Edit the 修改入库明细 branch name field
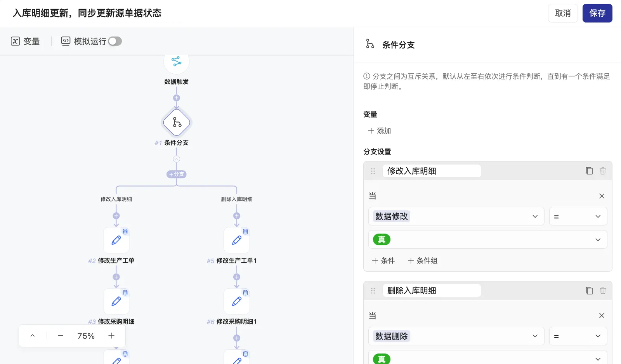The height and width of the screenshot is (364, 621). [x=432, y=171]
